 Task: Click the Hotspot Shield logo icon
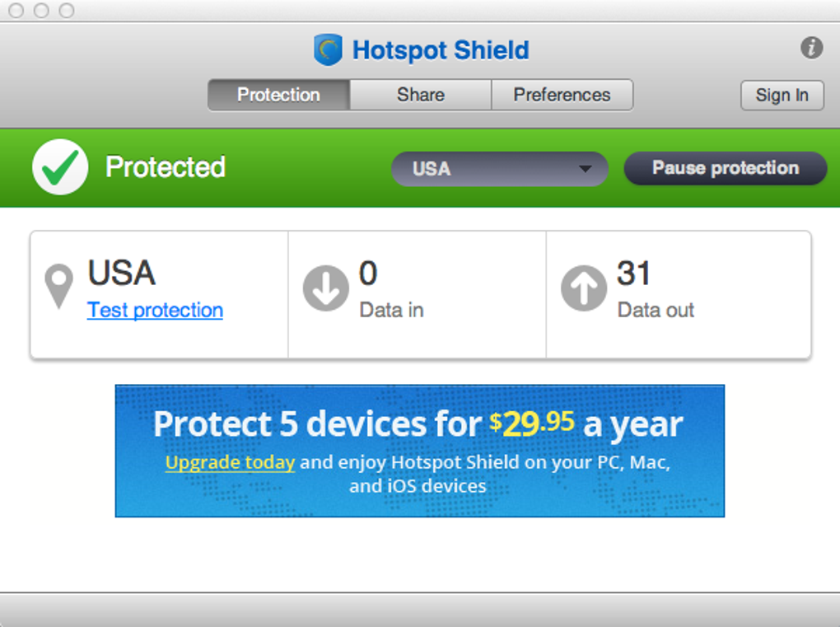328,50
